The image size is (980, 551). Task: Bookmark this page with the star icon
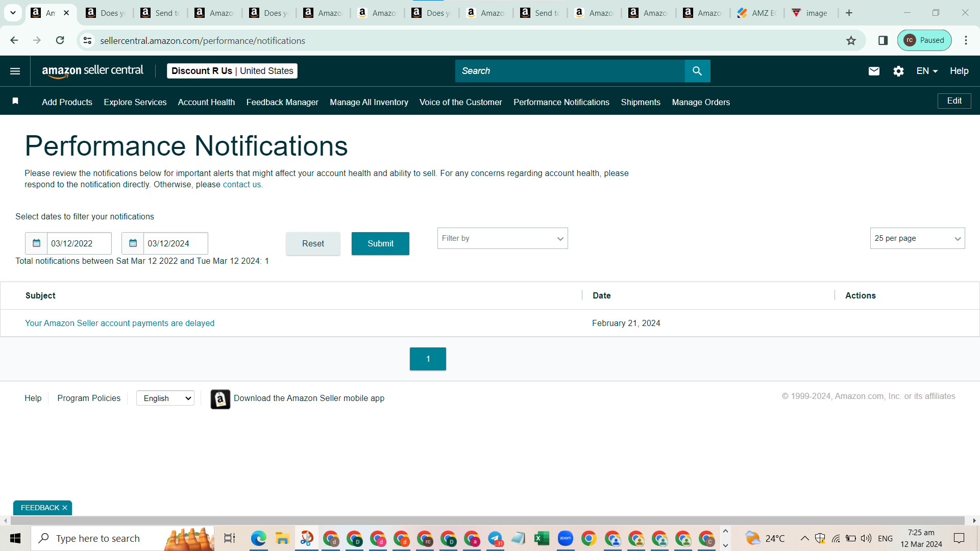click(x=851, y=40)
